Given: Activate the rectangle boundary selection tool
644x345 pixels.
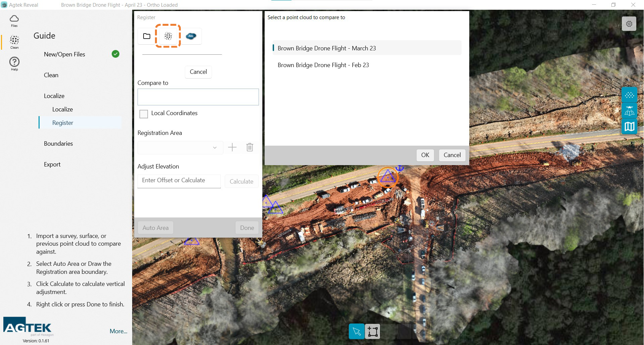Looking at the screenshot, I should [x=373, y=332].
